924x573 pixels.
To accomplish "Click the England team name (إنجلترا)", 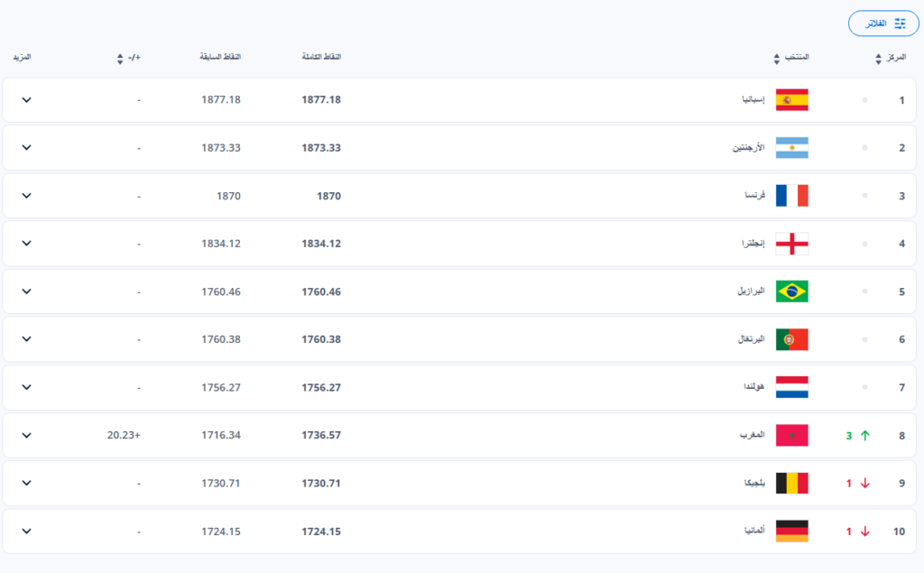I will pos(752,244).
